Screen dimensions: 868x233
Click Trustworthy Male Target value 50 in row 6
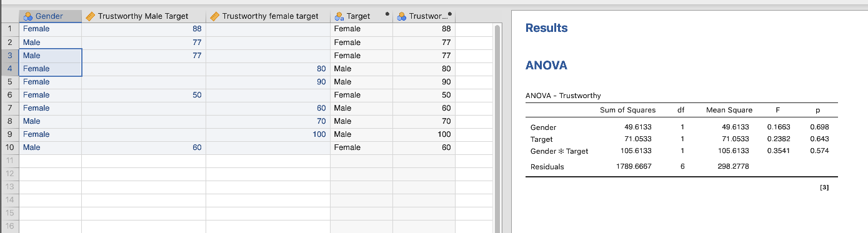[144, 95]
